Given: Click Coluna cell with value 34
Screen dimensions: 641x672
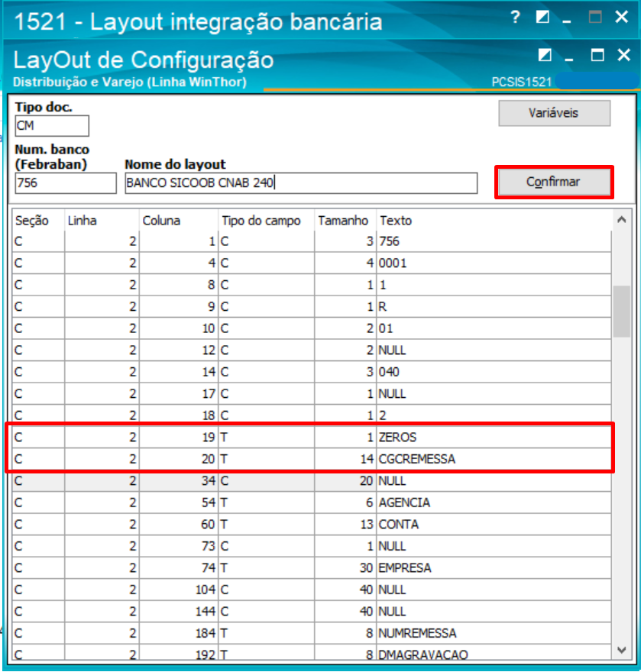Looking at the screenshot, I should coord(178,481).
